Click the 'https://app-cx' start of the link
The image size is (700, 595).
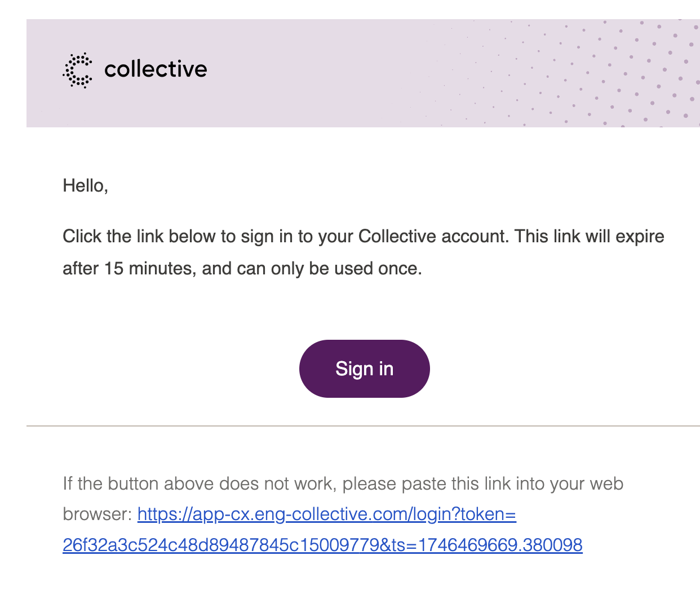(189, 514)
